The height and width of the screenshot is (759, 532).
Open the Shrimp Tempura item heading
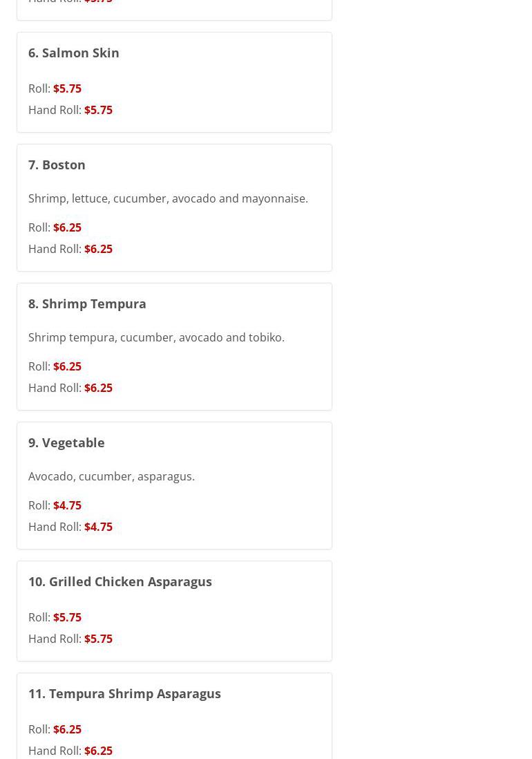tap(87, 303)
